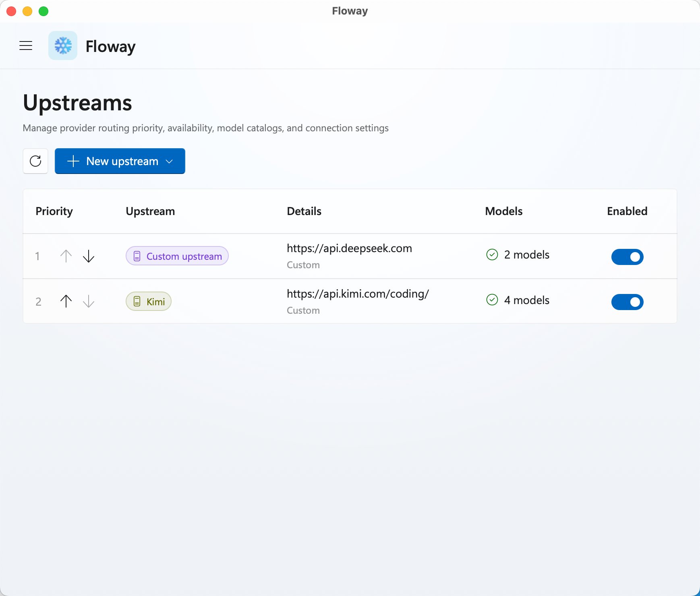Click the priority number 1
The image size is (700, 596).
tap(37, 256)
